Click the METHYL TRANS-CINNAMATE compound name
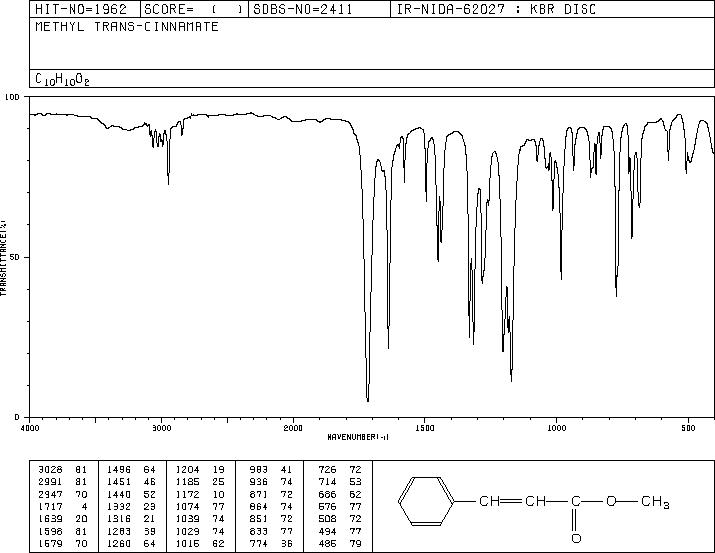This screenshot has height=553, width=715. (x=127, y=27)
